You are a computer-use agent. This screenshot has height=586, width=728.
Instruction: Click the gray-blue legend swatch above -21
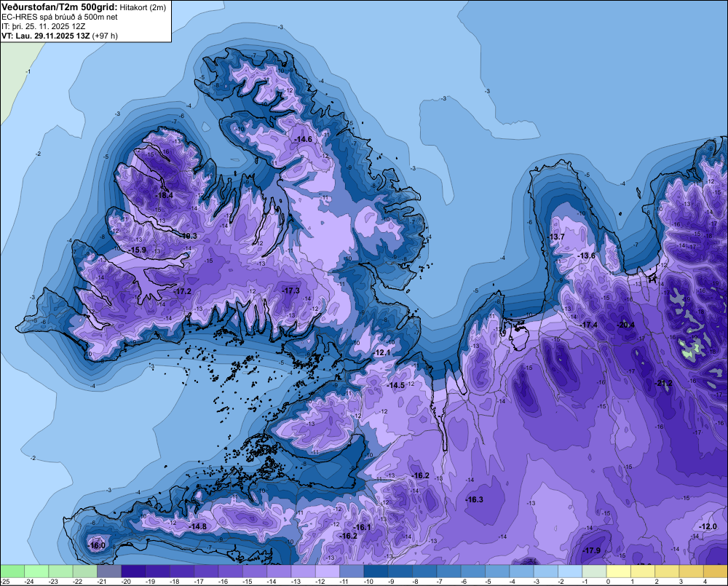point(109,571)
